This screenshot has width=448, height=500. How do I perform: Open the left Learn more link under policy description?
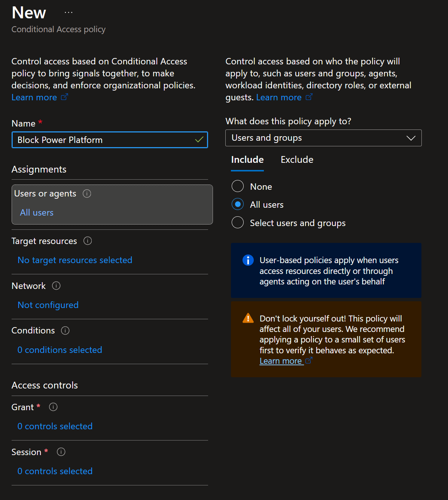(x=34, y=97)
